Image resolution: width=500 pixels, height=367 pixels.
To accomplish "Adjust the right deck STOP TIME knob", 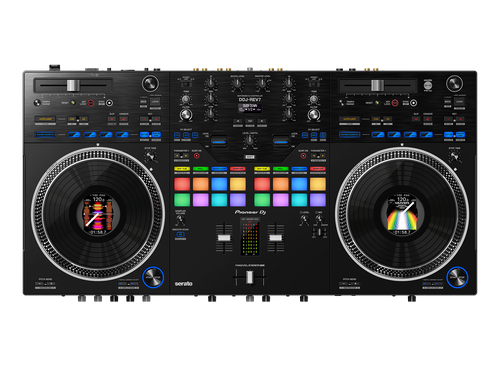I will (454, 155).
